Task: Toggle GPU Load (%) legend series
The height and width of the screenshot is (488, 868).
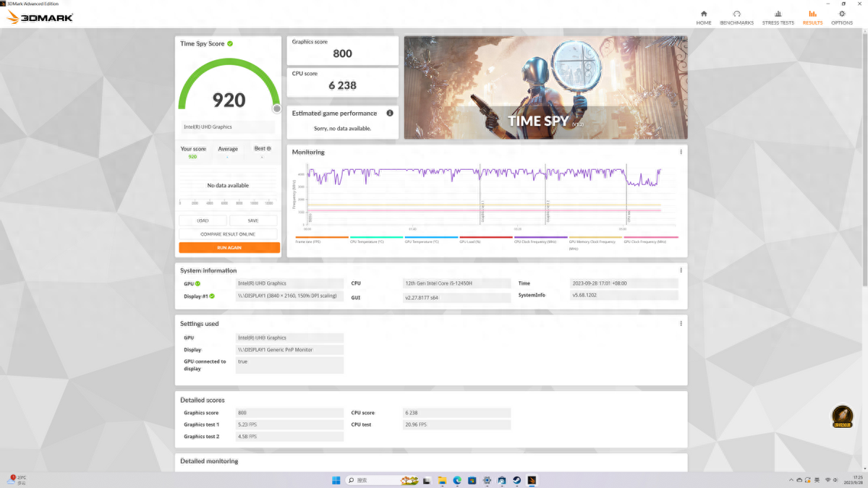Action: pyautogui.click(x=486, y=239)
